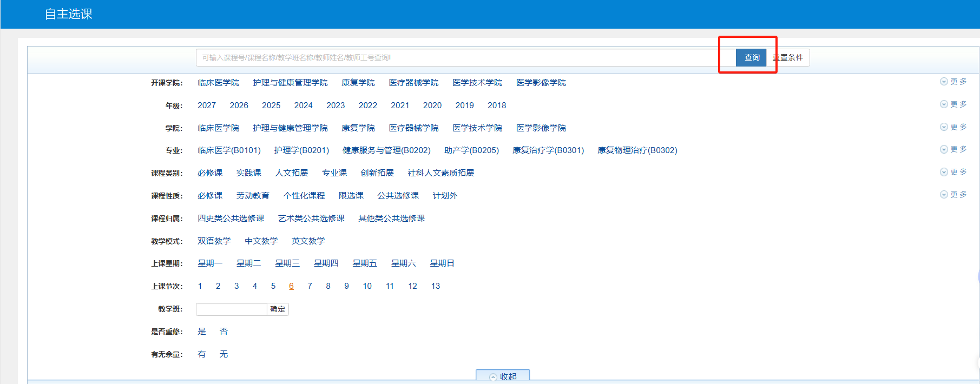This screenshot has height=384, width=980.
Task: Click the course search input field
Action: click(x=460, y=58)
